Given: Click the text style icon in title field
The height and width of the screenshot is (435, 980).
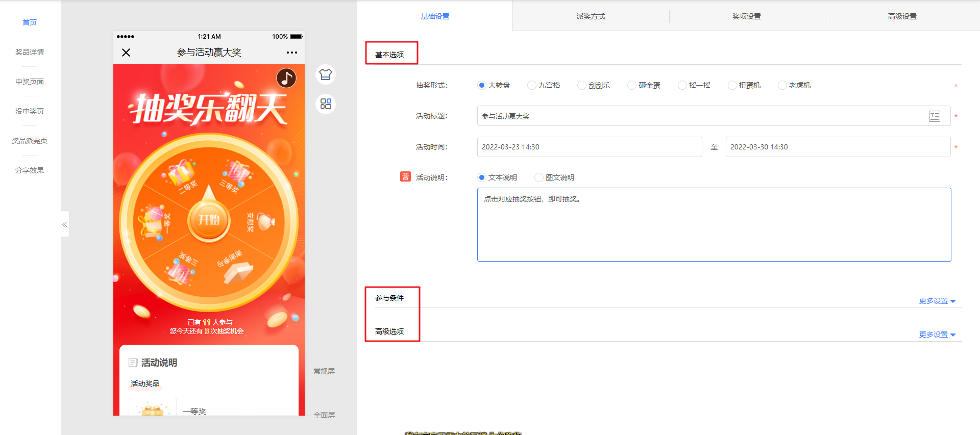Looking at the screenshot, I should (935, 116).
